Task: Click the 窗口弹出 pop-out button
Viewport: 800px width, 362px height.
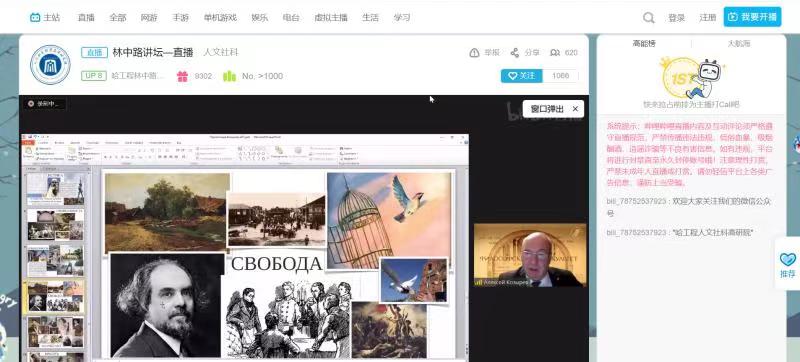Action: [547, 109]
